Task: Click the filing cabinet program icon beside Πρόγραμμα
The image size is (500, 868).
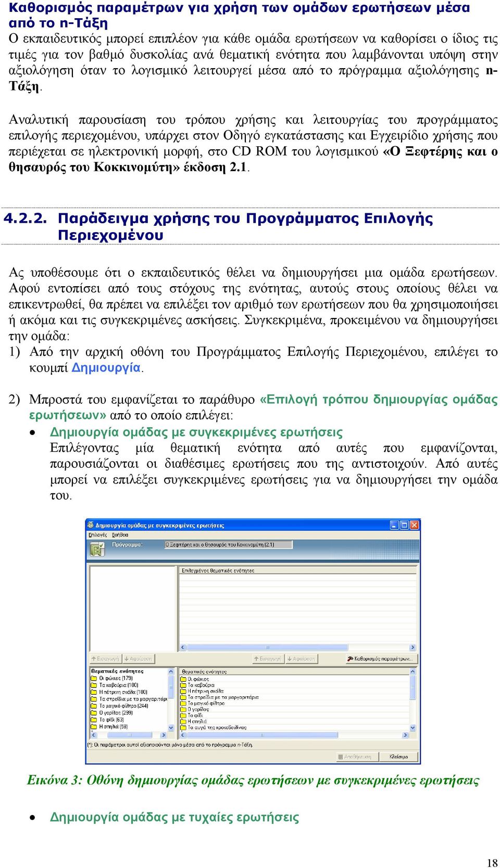Action: 97,549
